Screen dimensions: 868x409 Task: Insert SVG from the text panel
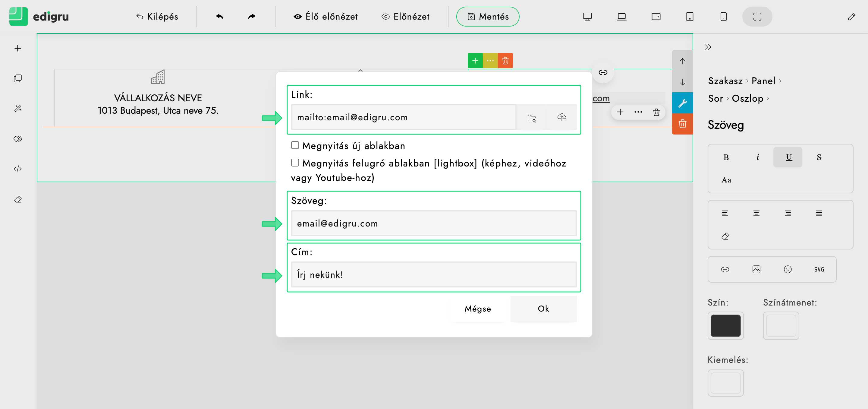819,269
